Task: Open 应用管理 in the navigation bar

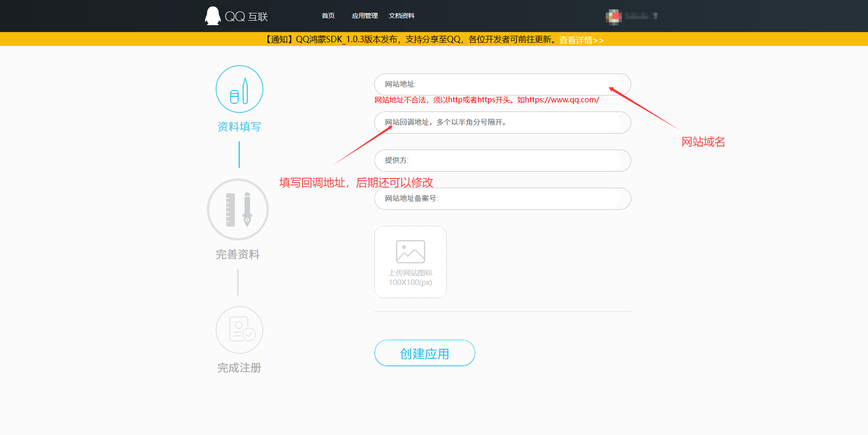Action: (x=365, y=16)
